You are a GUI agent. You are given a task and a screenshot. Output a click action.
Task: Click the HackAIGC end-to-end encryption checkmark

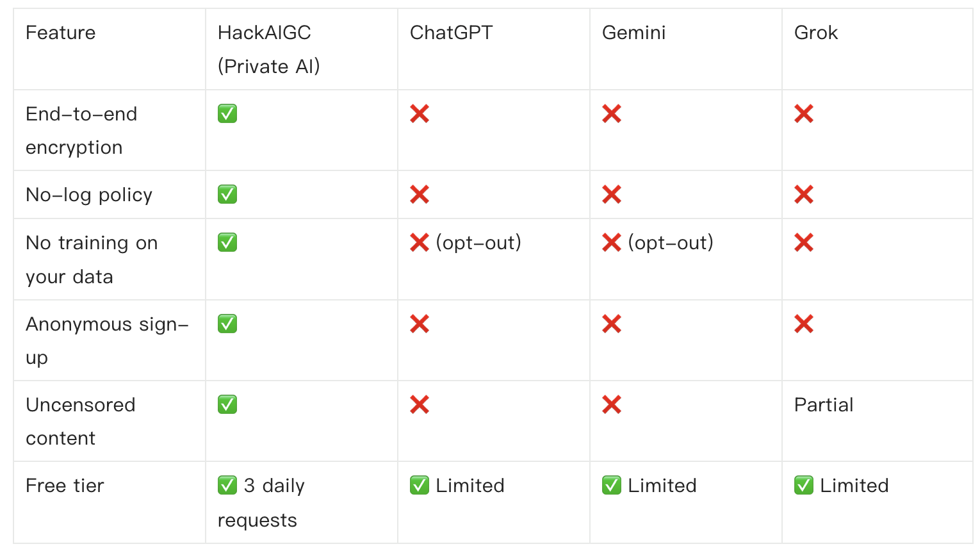tap(227, 114)
